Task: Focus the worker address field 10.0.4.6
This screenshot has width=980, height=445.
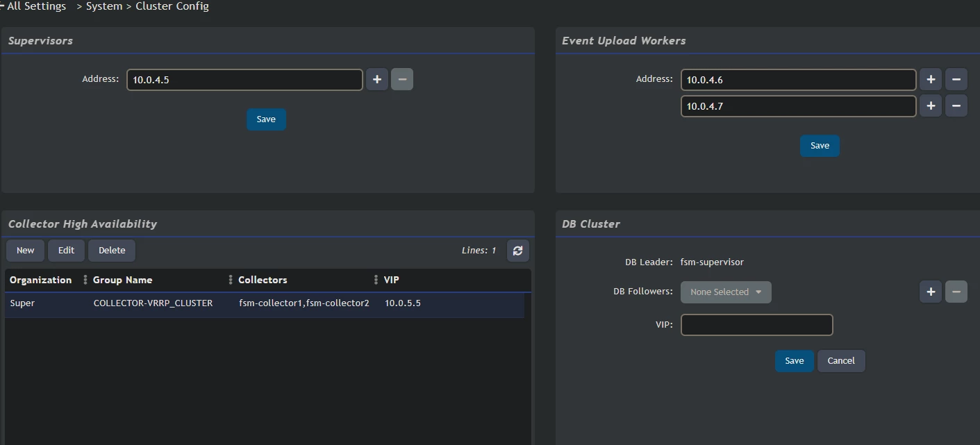Action: (x=799, y=80)
